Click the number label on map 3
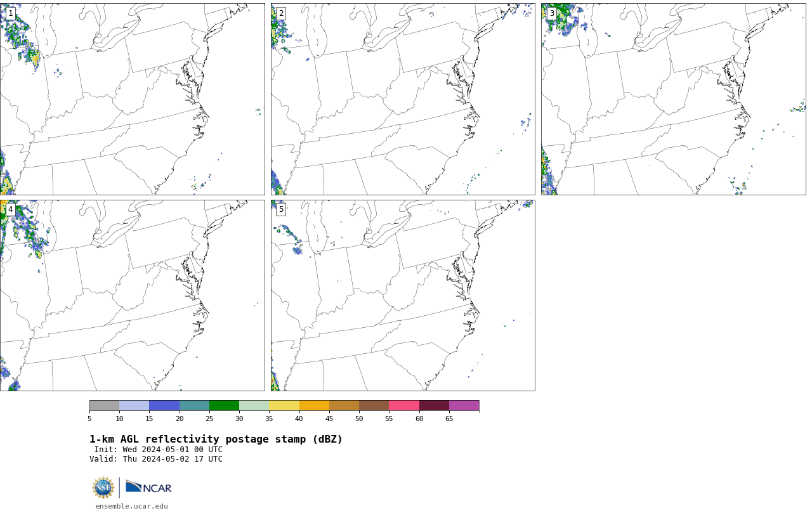Screen dimensions: 812x513 pyautogui.click(x=551, y=13)
